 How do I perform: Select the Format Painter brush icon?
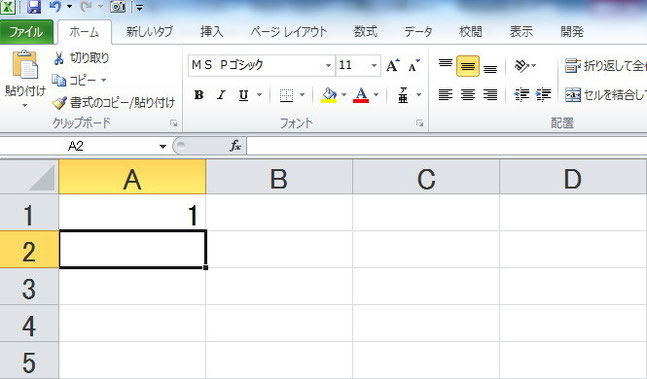coord(59,103)
